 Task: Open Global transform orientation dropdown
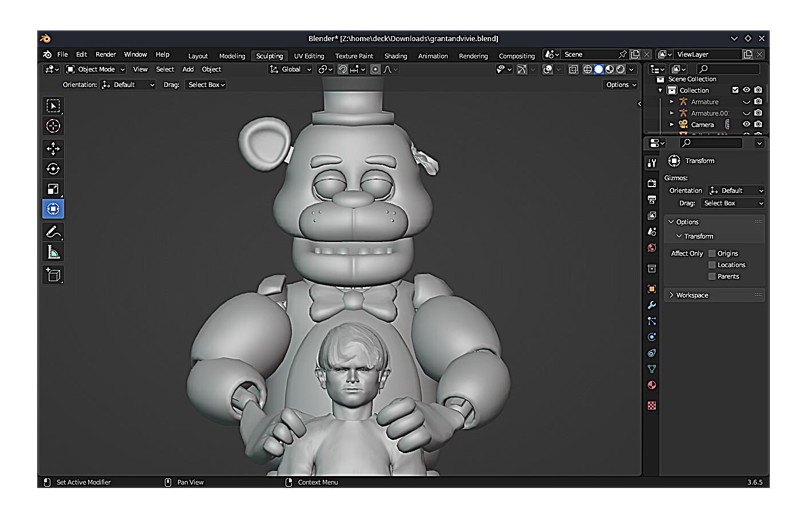(290, 69)
